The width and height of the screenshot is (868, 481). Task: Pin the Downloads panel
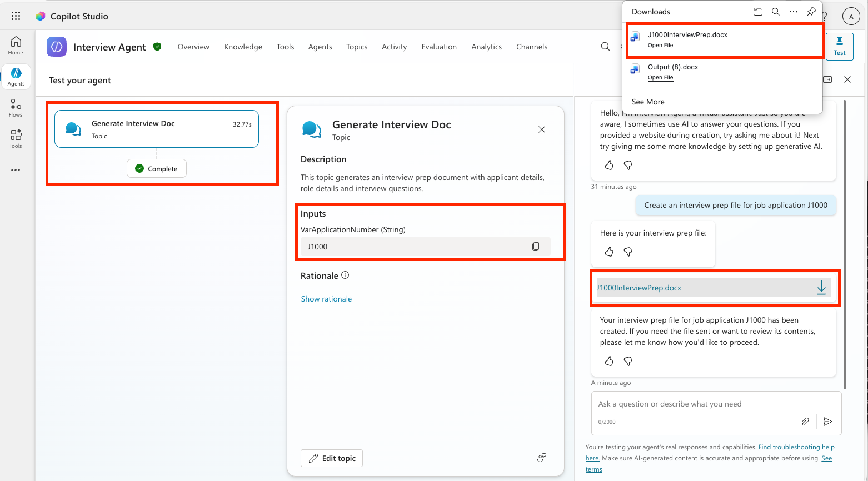(x=811, y=12)
